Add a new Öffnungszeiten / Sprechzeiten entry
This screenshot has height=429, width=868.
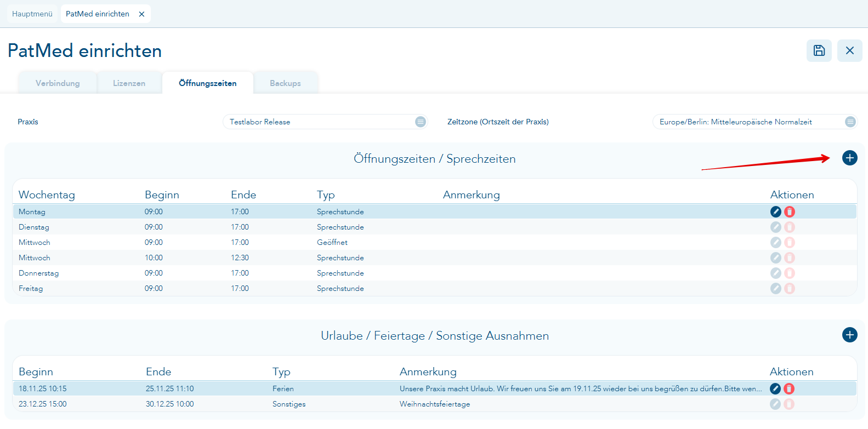click(x=850, y=158)
